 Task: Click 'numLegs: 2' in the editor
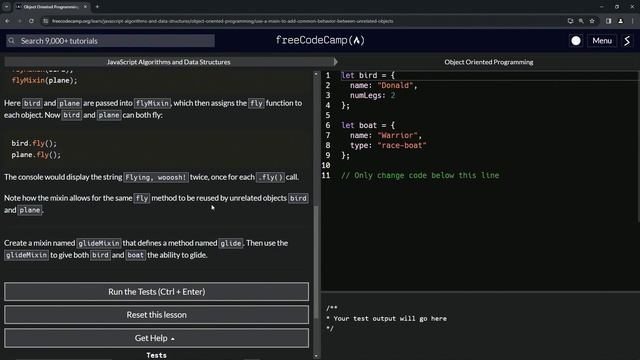click(x=372, y=95)
